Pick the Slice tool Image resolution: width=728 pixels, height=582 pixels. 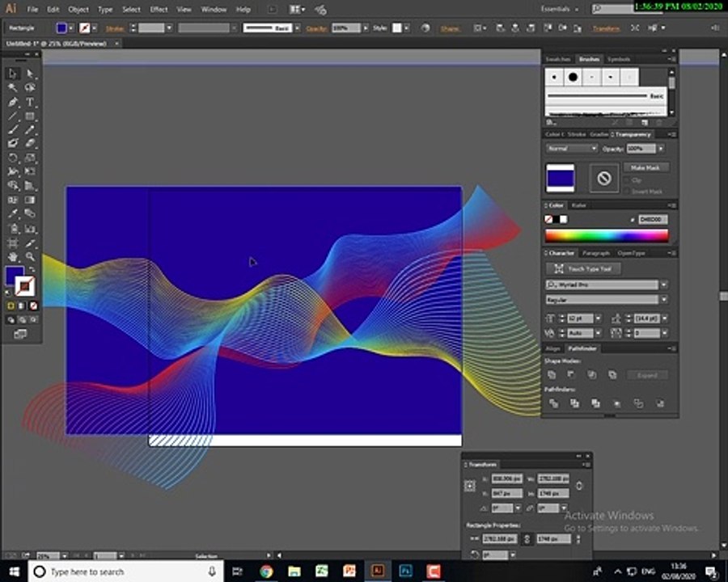pyautogui.click(x=30, y=242)
